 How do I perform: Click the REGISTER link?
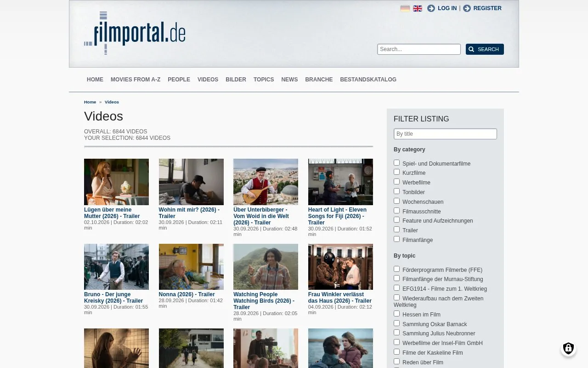tap(487, 8)
